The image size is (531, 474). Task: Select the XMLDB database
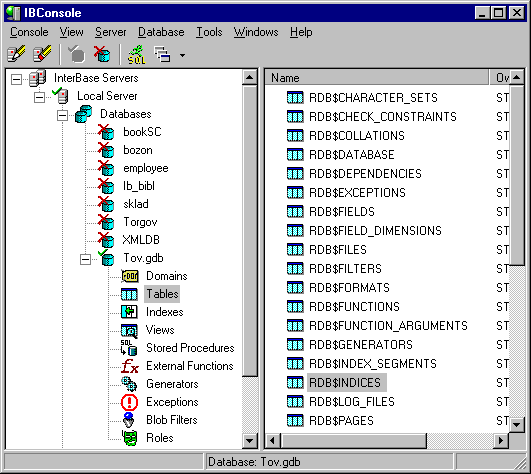tap(141, 240)
